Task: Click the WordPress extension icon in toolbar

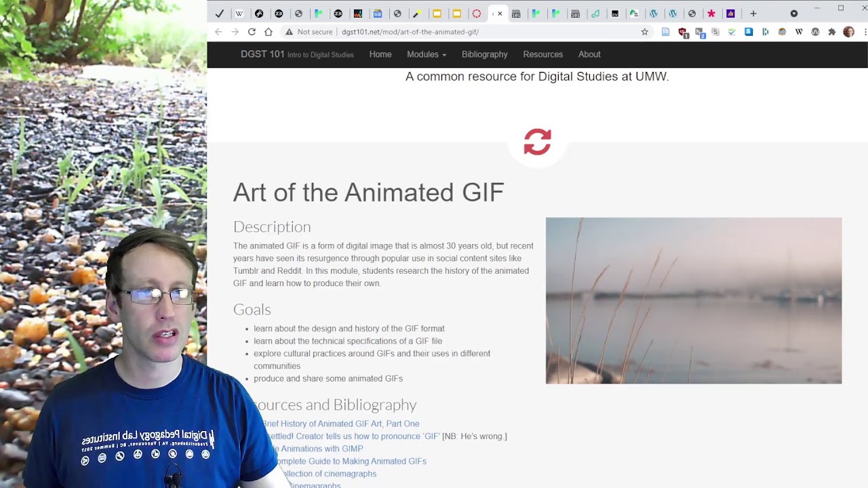Action: pos(815,32)
